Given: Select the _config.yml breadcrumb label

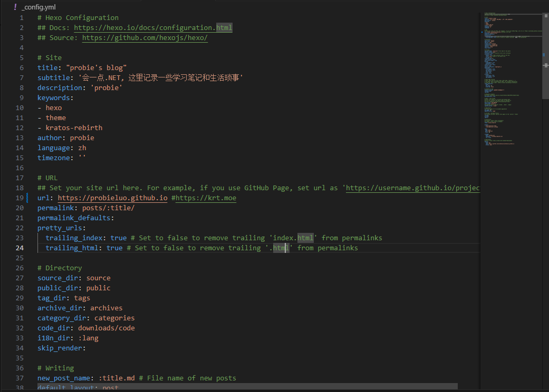Looking at the screenshot, I should tap(38, 7).
